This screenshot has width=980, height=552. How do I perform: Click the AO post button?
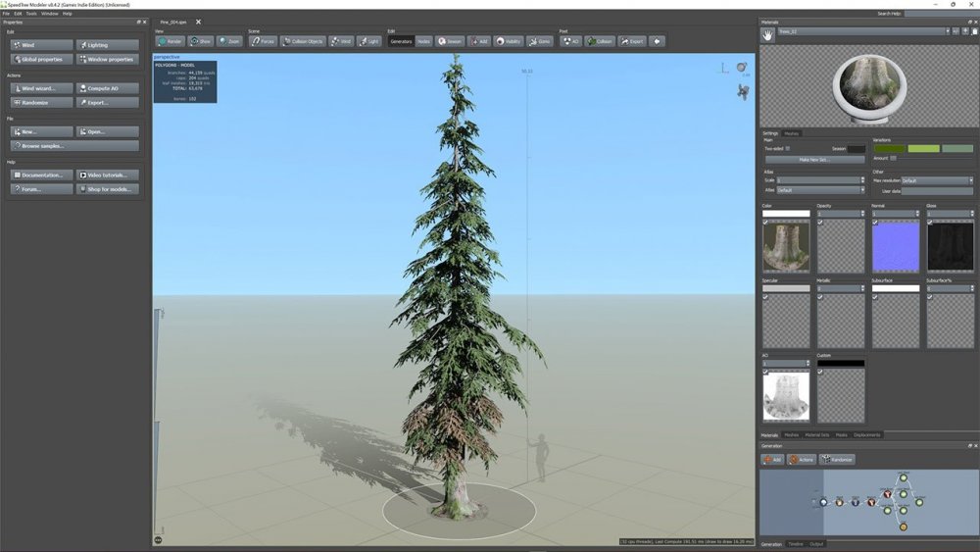pos(570,41)
